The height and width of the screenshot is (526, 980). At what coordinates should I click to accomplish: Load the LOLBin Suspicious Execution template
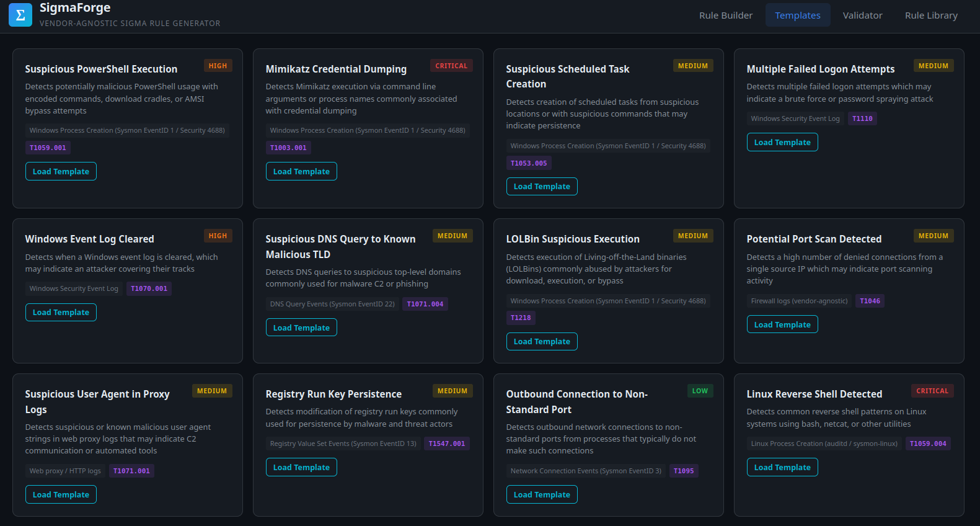click(x=542, y=342)
